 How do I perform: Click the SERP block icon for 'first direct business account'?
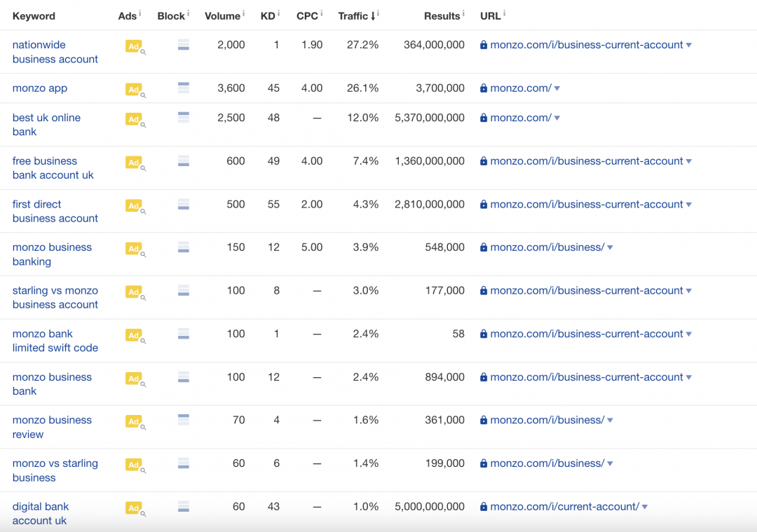click(184, 205)
